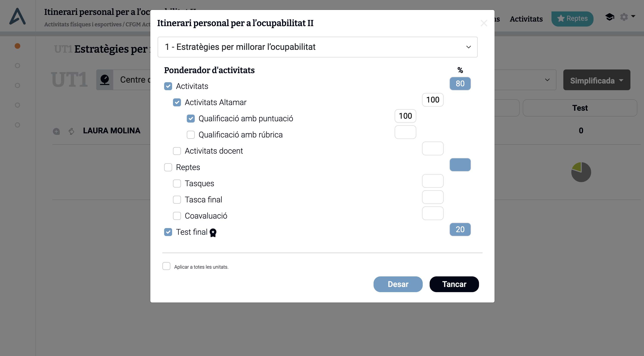Check Aplicar a totes les unitats
Image resolution: width=644 pixels, height=356 pixels.
click(166, 266)
